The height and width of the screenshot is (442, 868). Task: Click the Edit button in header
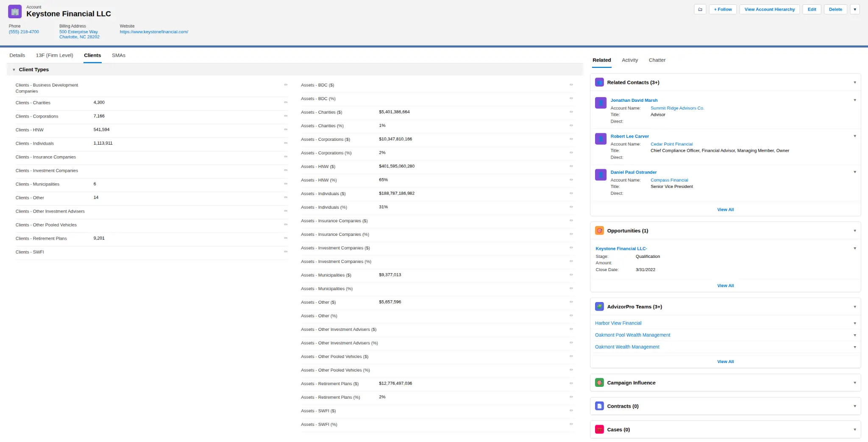812,9
